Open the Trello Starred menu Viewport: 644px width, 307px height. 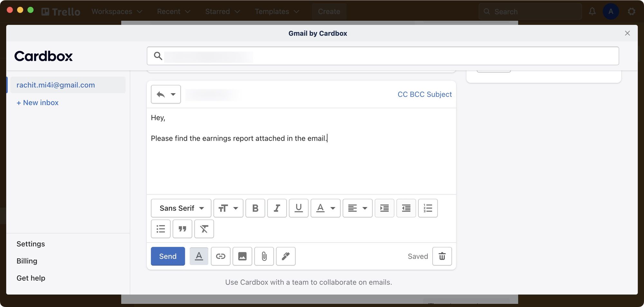click(223, 12)
